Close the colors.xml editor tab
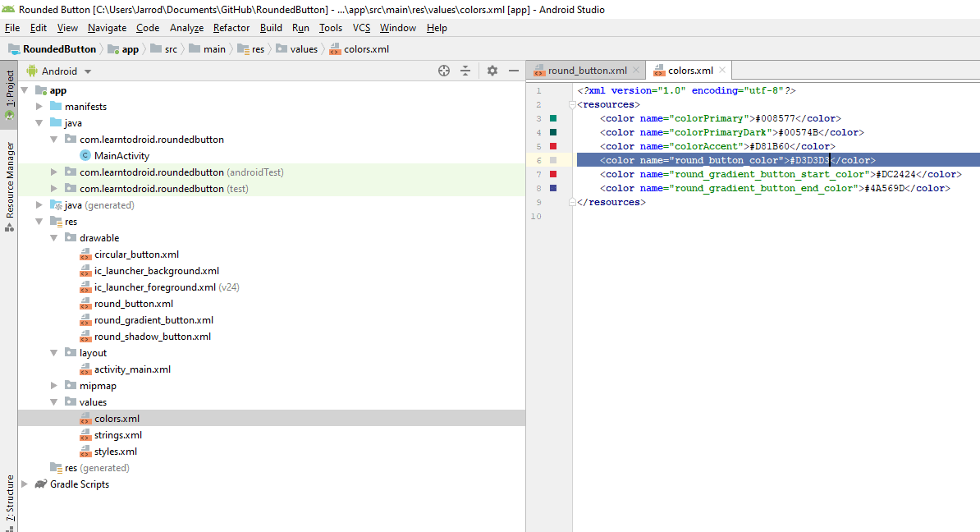This screenshot has width=980, height=532. [x=722, y=71]
